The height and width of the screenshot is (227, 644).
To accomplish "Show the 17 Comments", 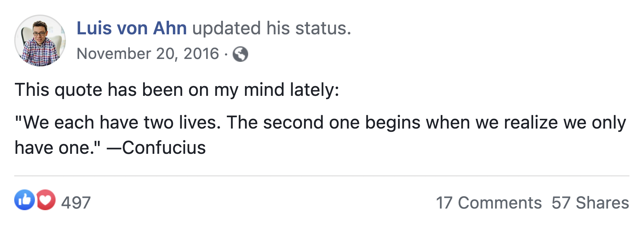I will tap(489, 203).
